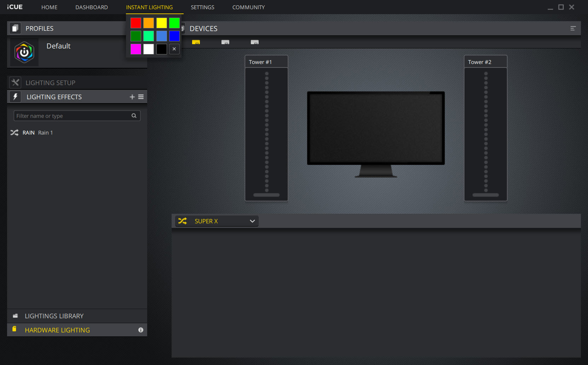Pick the yellow instant lighting swatch
588x365 pixels.
(x=162, y=23)
